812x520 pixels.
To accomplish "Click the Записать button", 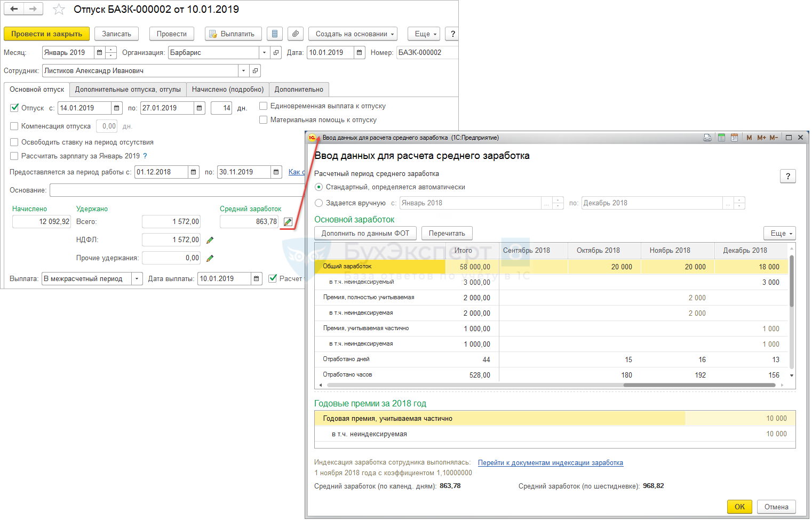I will point(116,34).
